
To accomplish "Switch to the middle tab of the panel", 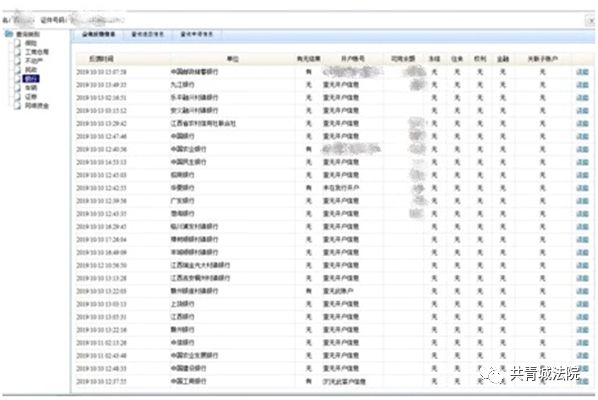I will 148,34.
